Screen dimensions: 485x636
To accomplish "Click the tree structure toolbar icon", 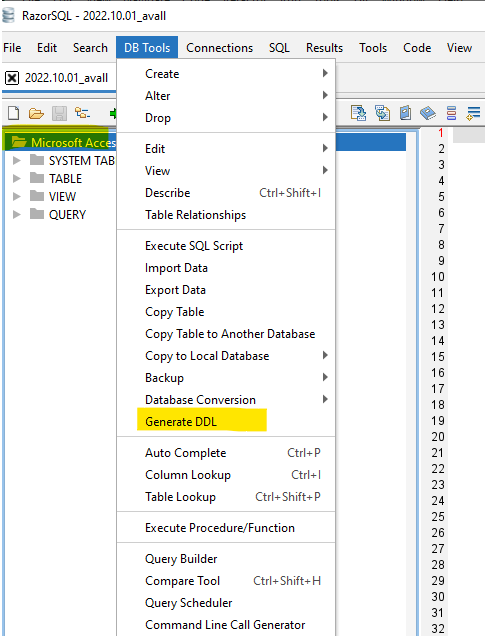I will [x=82, y=113].
